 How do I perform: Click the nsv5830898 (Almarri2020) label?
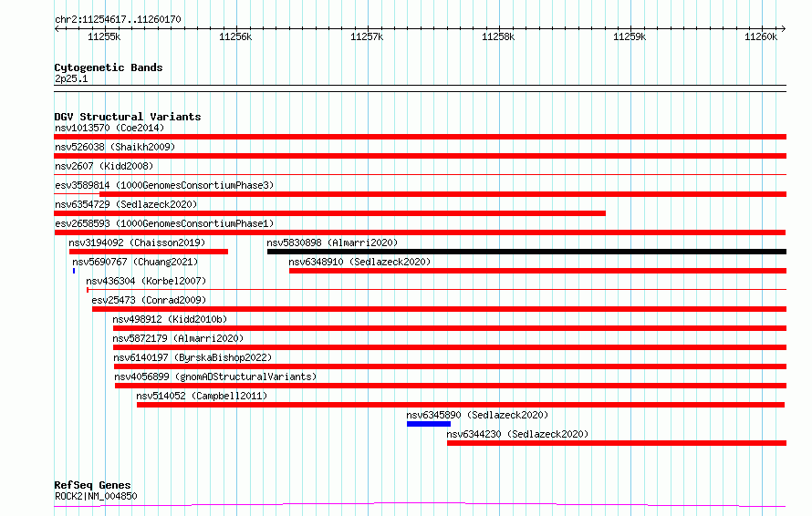[x=332, y=243]
